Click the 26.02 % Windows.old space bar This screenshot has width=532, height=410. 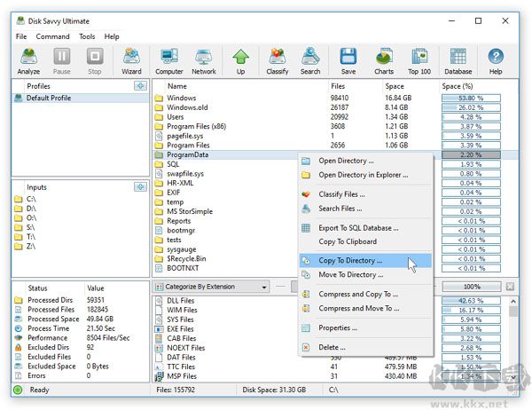[471, 107]
